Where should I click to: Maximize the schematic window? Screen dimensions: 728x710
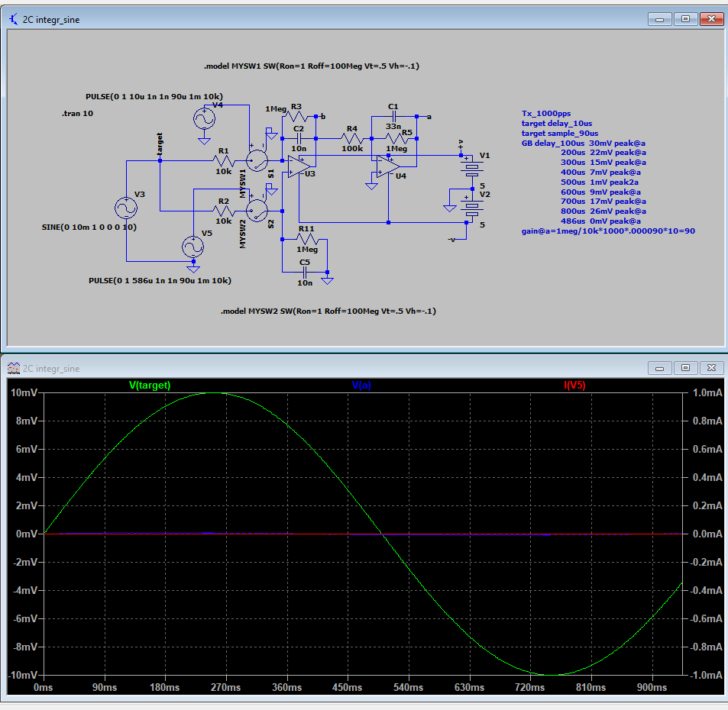click(685, 19)
